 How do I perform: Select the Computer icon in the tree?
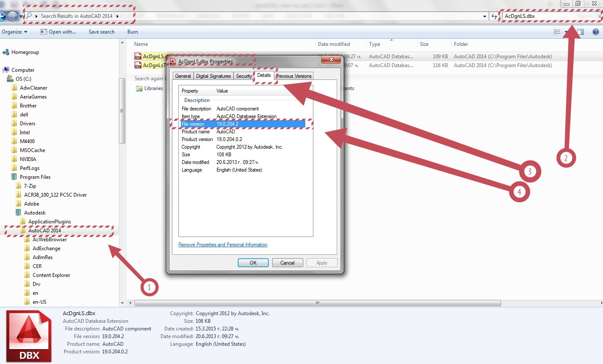[6, 70]
